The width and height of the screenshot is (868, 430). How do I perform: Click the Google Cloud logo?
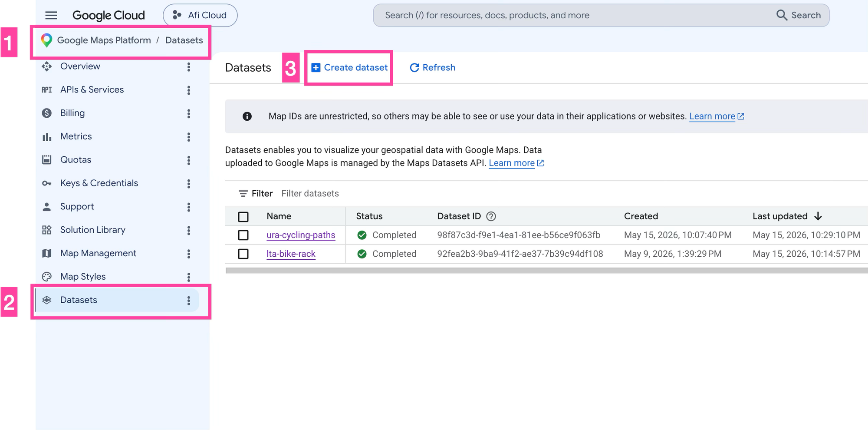[x=108, y=15]
